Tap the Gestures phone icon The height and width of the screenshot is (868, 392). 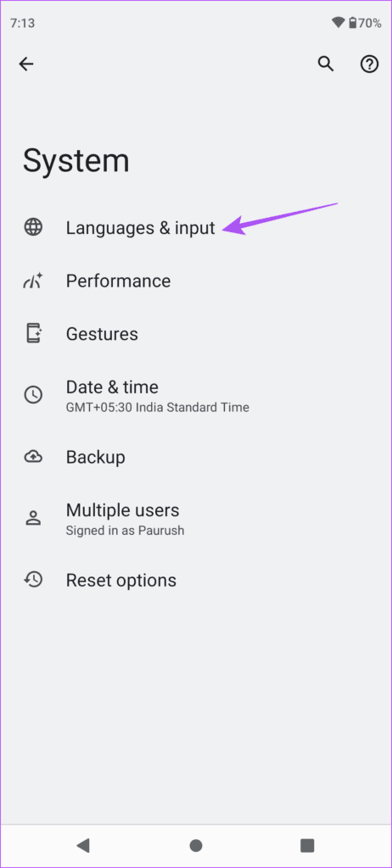[x=33, y=334]
